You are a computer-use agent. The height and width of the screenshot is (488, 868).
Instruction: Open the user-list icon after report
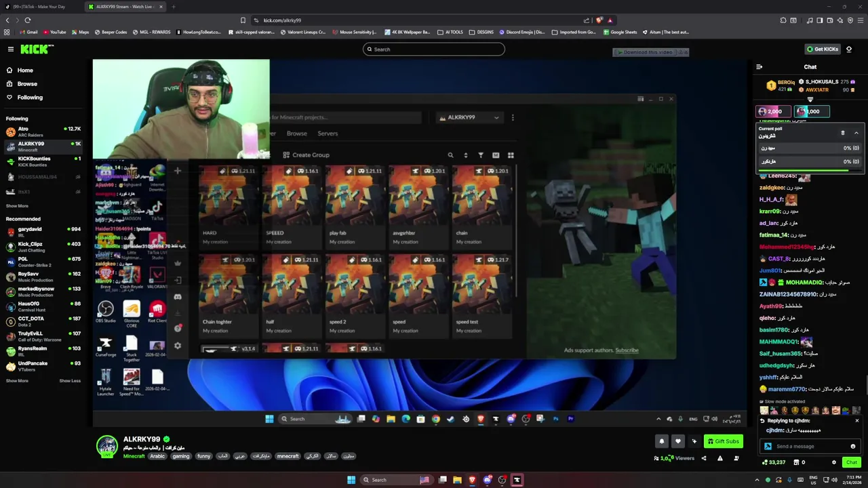[x=736, y=458]
